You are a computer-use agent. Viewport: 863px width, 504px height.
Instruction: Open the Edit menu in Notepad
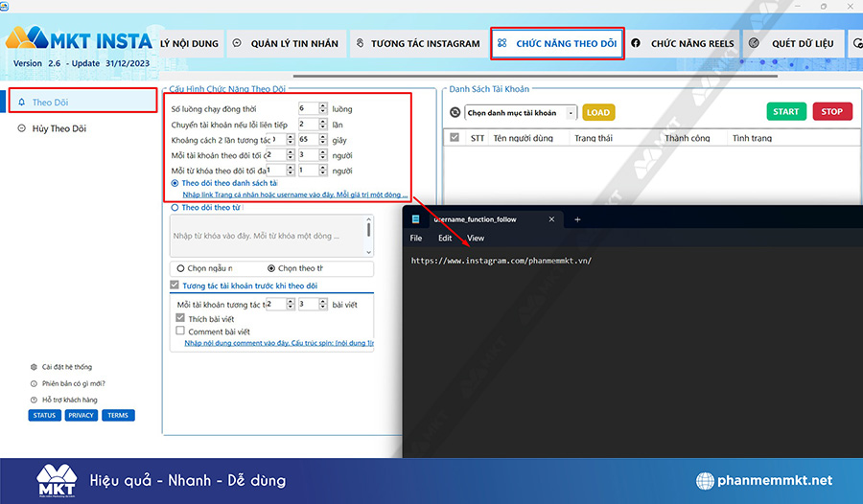pyautogui.click(x=445, y=238)
